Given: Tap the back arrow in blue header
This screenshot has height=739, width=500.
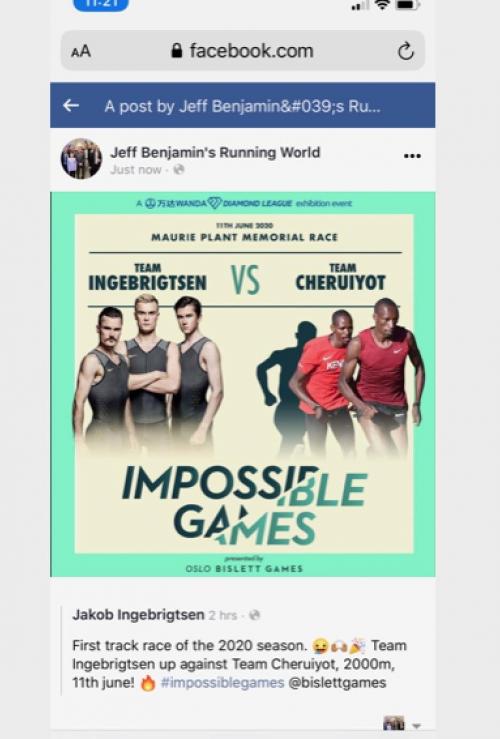Looking at the screenshot, I should [71, 106].
